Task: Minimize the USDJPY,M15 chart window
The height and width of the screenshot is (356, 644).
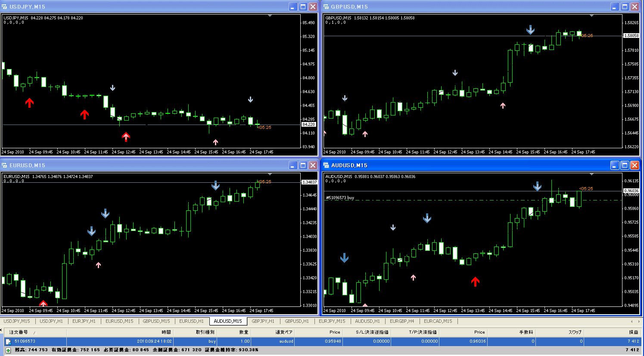Action: (x=293, y=6)
